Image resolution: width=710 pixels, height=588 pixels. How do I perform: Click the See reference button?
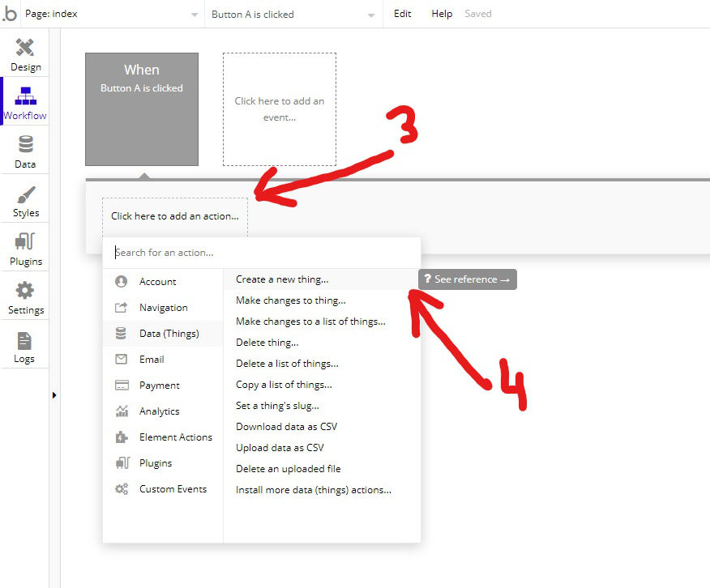click(x=467, y=279)
